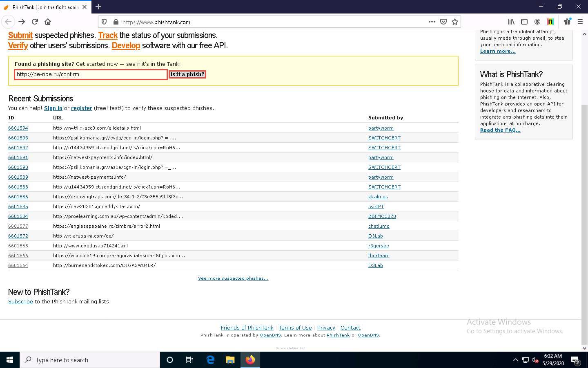Launch Microsoft Edge from taskbar
This screenshot has width=588, height=368.
click(210, 360)
